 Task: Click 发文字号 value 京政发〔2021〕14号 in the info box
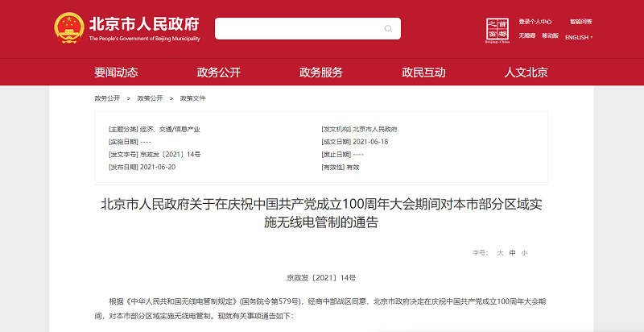tap(170, 155)
